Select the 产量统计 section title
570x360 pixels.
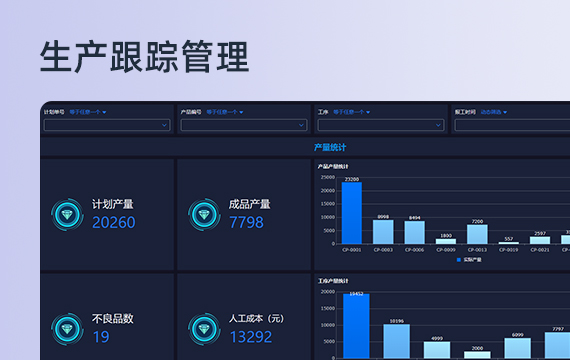point(330,147)
